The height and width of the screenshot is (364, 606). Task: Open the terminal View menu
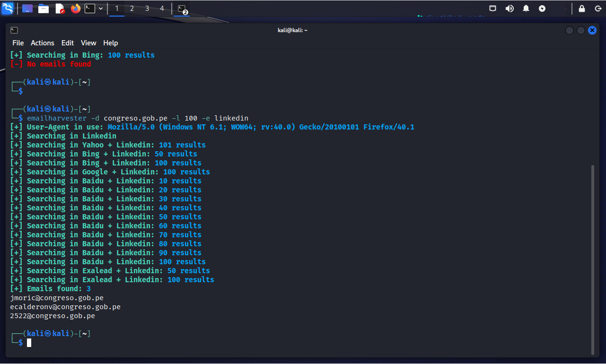(x=88, y=43)
